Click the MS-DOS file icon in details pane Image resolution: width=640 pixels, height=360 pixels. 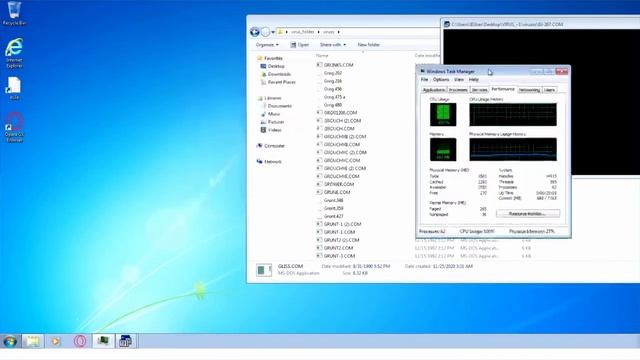[x=264, y=270]
